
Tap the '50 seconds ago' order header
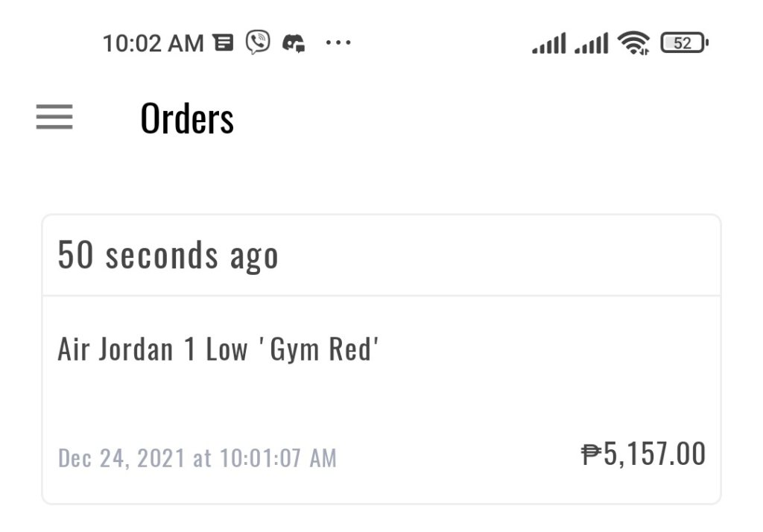pyautogui.click(x=168, y=256)
